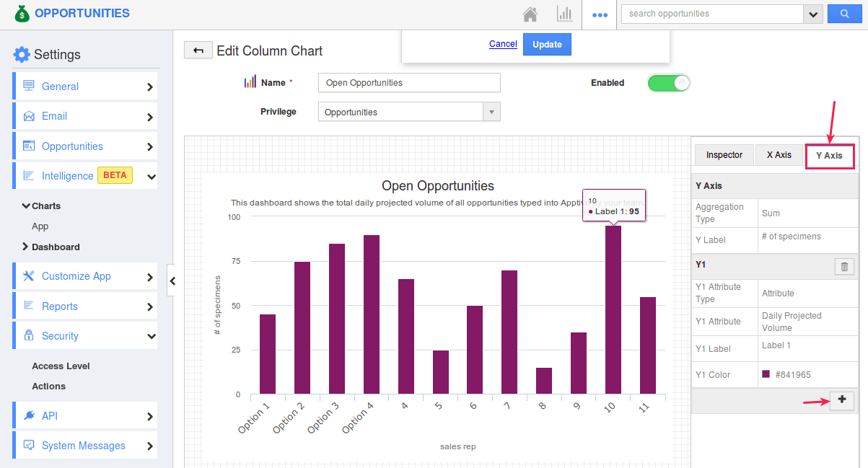Click the Cancel link
The height and width of the screenshot is (468, 868).
503,44
